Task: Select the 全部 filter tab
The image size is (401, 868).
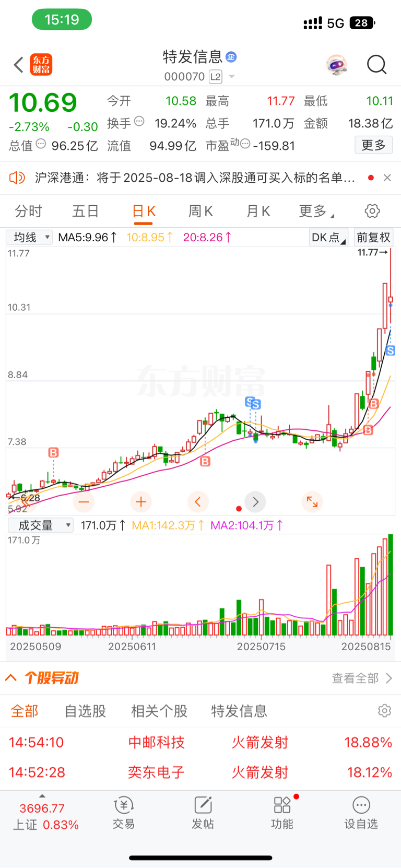Action: tap(25, 711)
